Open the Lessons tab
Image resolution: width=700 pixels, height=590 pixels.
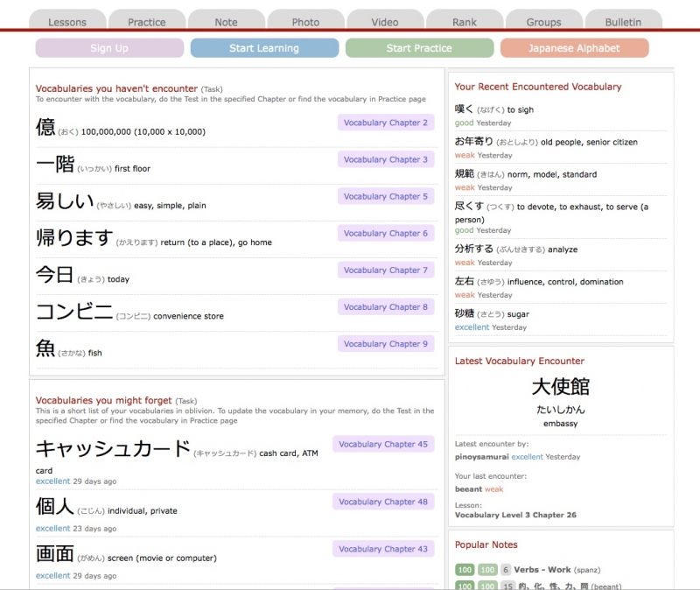point(67,22)
